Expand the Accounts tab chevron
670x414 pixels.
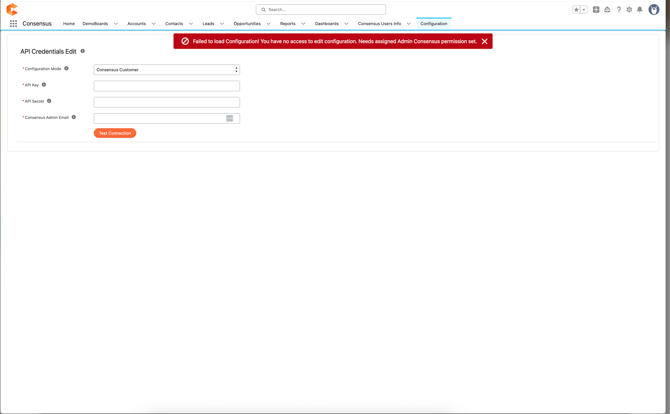point(153,23)
